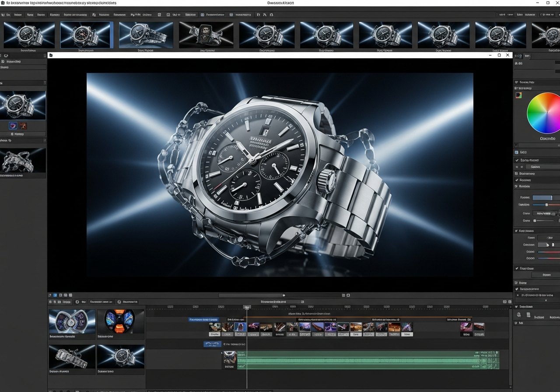Select the red icon beside the purple icon

click(x=23, y=126)
